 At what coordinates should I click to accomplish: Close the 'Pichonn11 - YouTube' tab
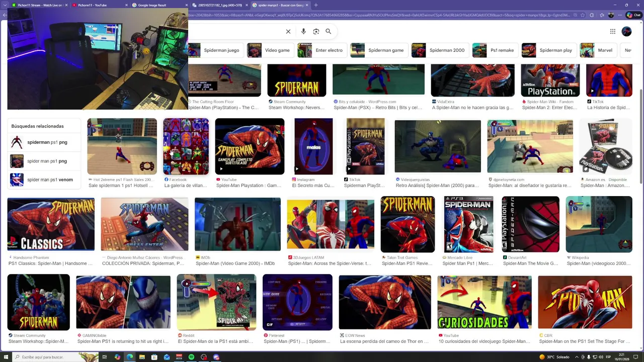point(127,5)
